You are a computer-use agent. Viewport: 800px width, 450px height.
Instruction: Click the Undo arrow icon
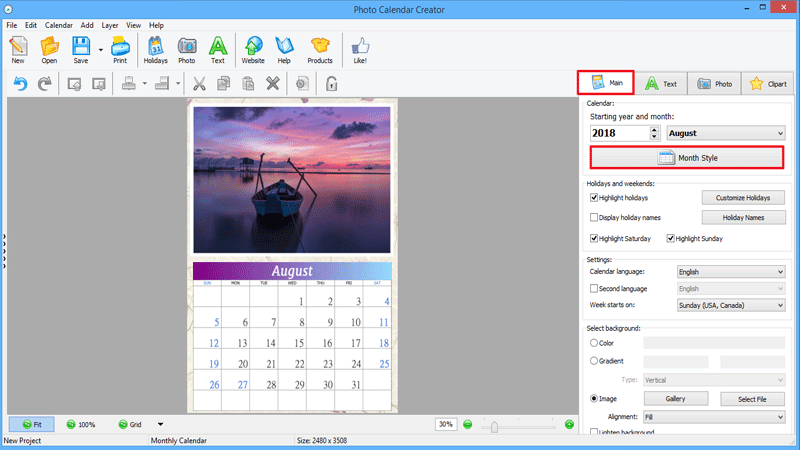click(20, 83)
